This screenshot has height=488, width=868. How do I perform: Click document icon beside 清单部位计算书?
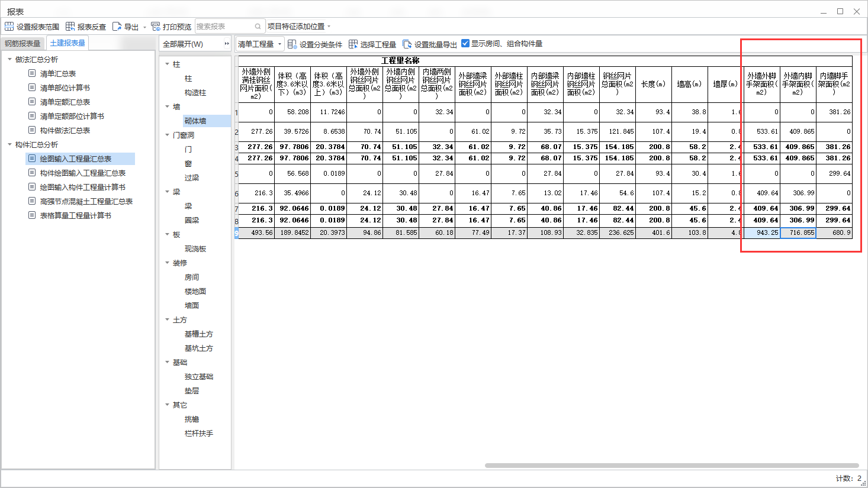coord(32,88)
